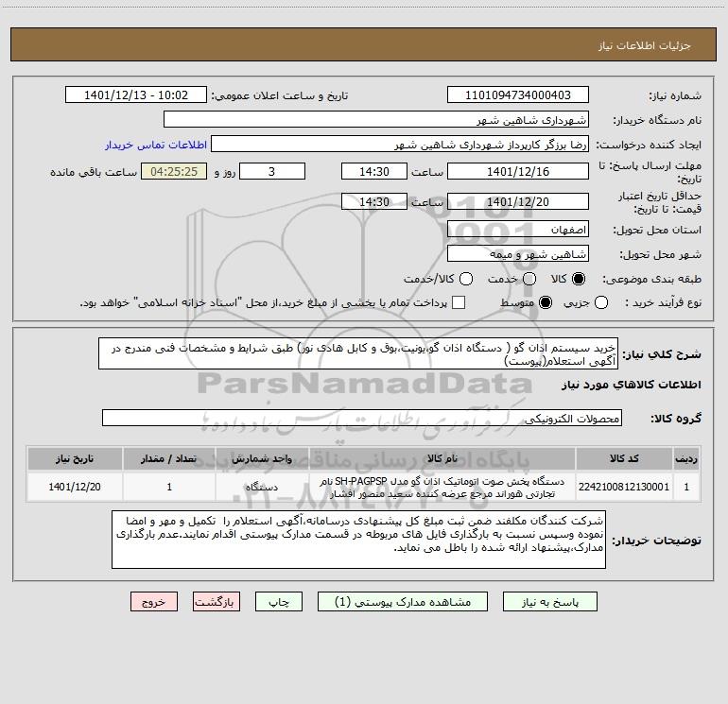Open مشاهده مدارک پیوستی (1) button
Viewport: 728px width, 704px height.
pyautogui.click(x=403, y=601)
